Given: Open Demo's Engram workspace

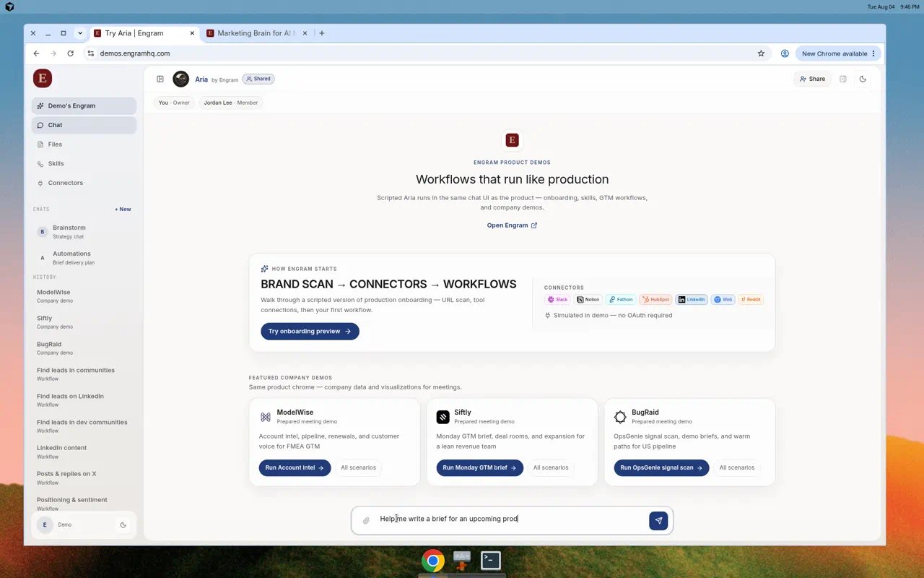Looking at the screenshot, I should coord(84,105).
